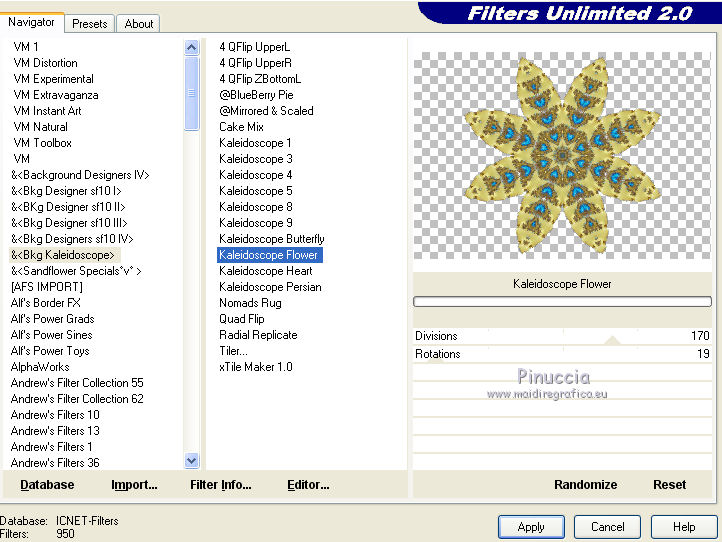Choose the xTile Maker 1.0 filter
The image size is (722, 542).
tap(256, 367)
